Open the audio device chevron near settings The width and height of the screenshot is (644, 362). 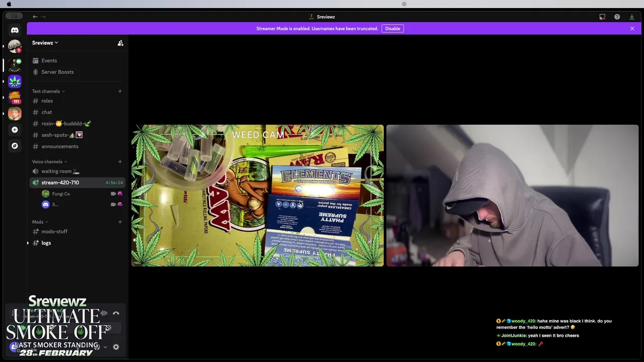coord(105,347)
